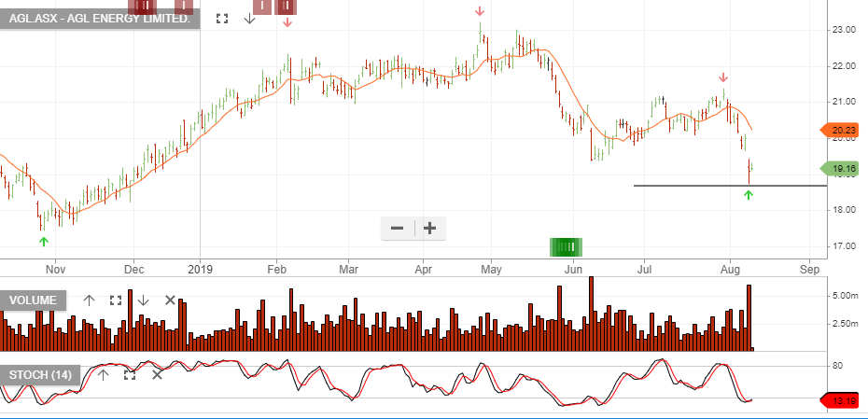
Task: Select the STOCH (14) panel label
Action: click(41, 374)
